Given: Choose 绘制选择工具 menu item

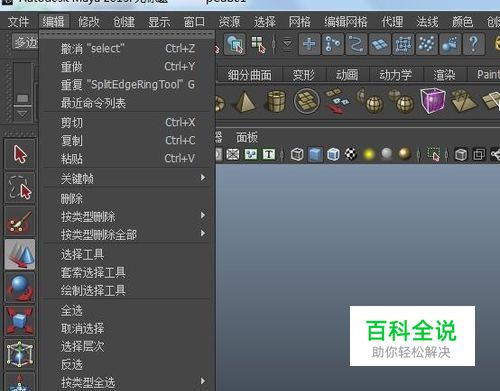Looking at the screenshot, I should [128, 291].
